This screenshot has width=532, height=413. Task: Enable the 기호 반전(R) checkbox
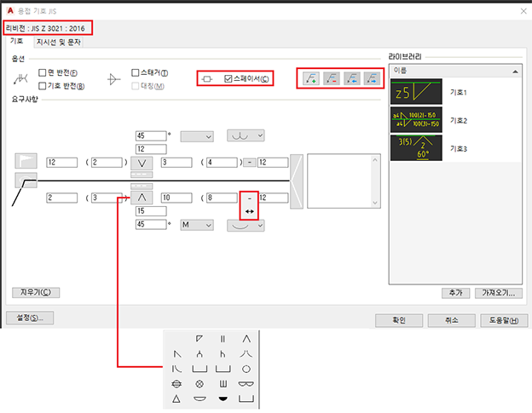[43, 86]
